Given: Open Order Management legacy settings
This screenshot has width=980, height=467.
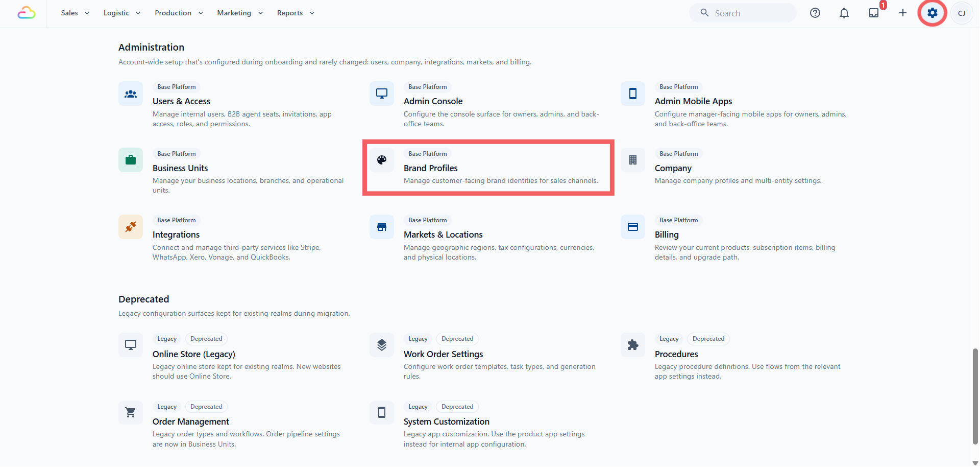Looking at the screenshot, I should [191, 422].
